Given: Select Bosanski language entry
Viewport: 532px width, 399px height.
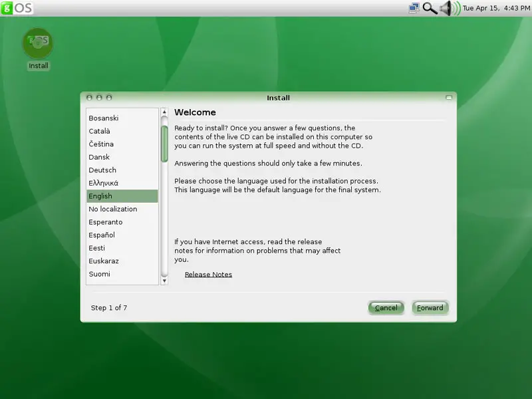Looking at the screenshot, I should pyautogui.click(x=104, y=118).
